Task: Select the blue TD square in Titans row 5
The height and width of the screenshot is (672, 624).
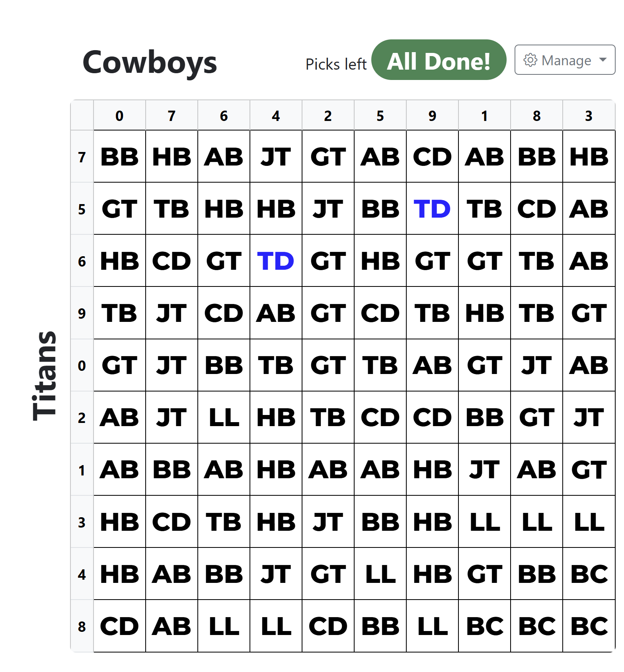Action: click(x=432, y=208)
